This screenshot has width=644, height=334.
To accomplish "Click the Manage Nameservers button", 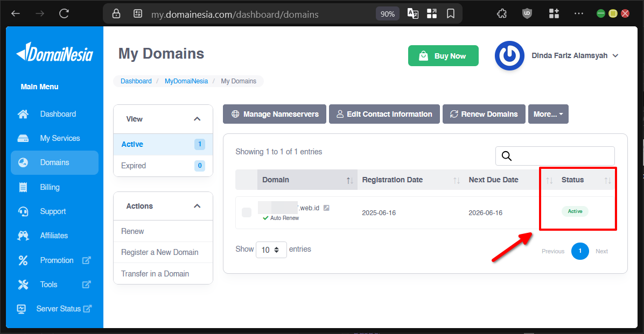I will 275,114.
